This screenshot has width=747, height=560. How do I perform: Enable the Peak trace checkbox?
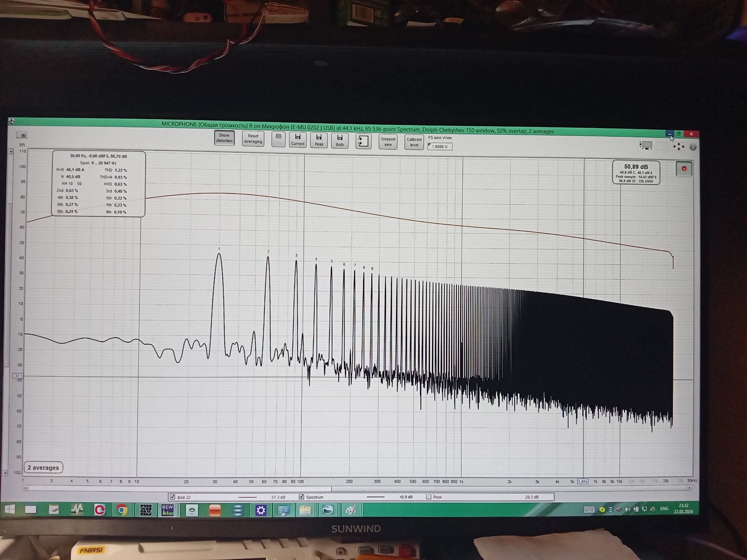click(429, 497)
